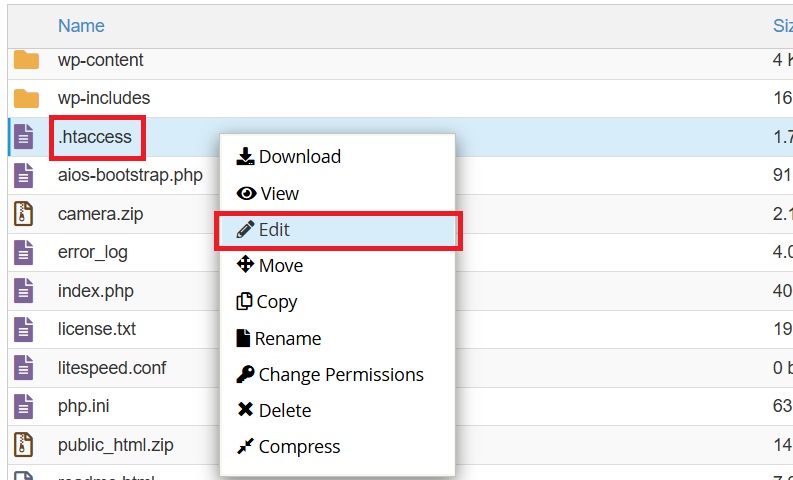The width and height of the screenshot is (793, 480).
Task: Select the license.txt file name
Action: (x=97, y=329)
